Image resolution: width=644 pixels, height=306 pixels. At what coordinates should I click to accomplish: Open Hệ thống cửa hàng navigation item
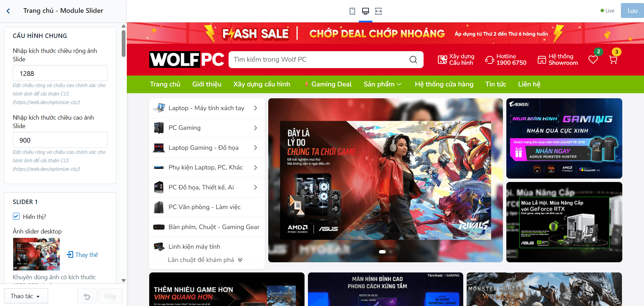[444, 84]
